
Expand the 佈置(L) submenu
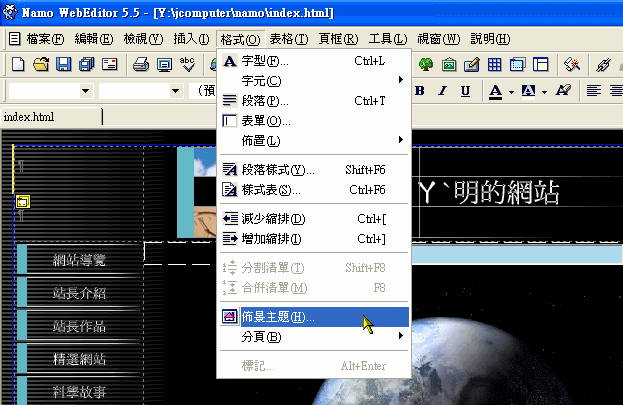click(x=314, y=140)
